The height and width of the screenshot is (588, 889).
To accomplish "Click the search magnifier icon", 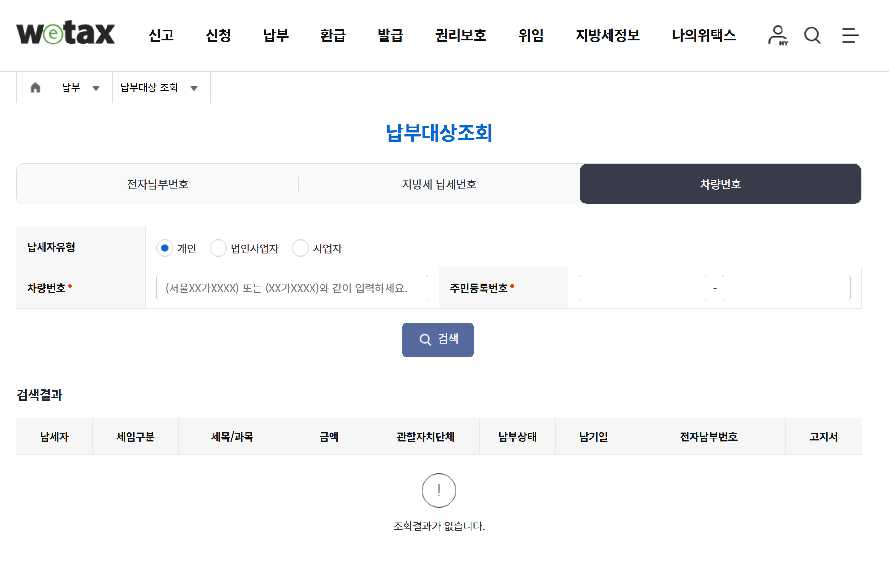I will (x=812, y=35).
